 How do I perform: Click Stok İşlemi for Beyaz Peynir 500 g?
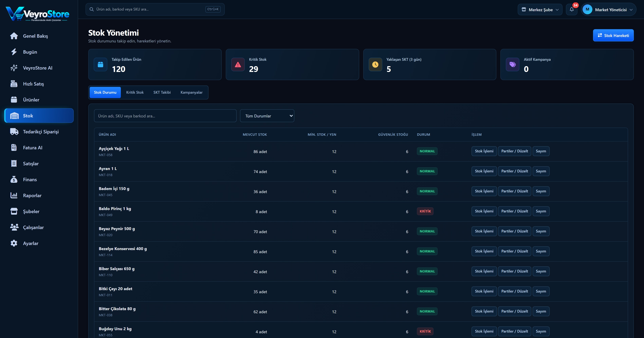click(484, 231)
